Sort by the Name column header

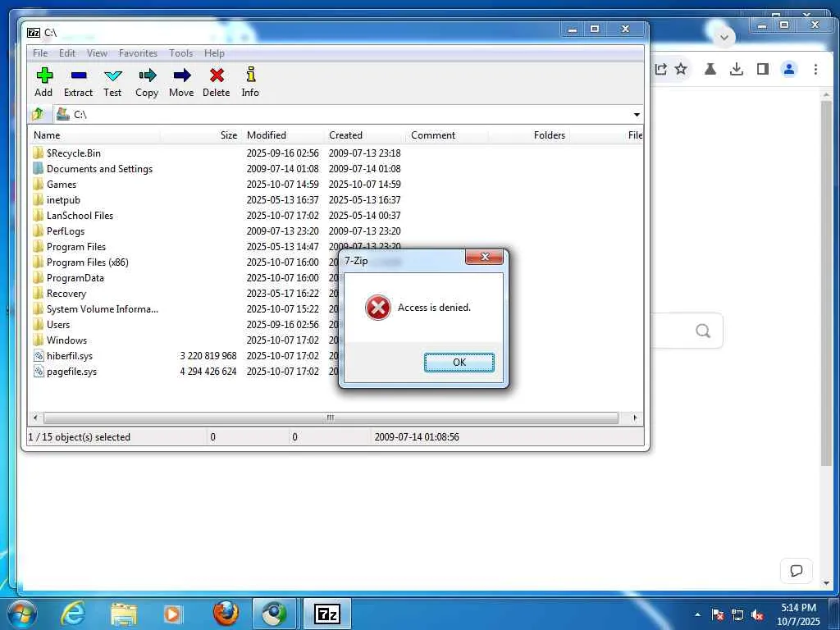(x=94, y=135)
